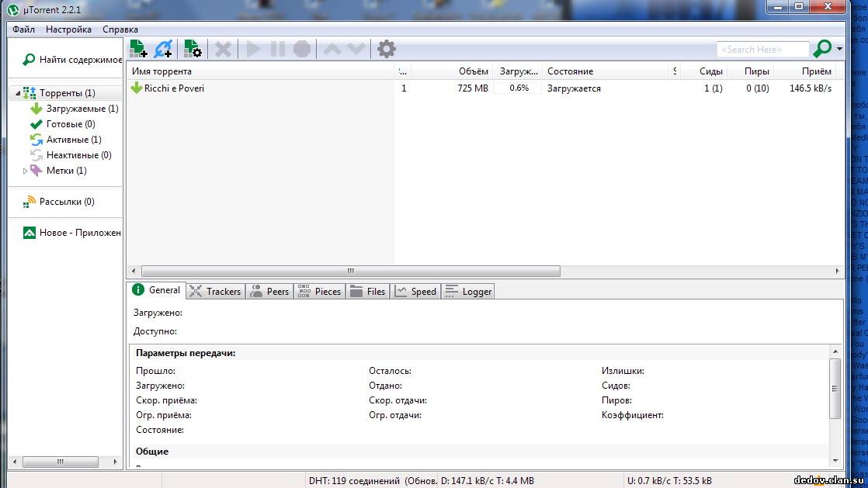The height and width of the screenshot is (488, 868).
Task: Click Add Torrent from URL icon
Action: (163, 49)
